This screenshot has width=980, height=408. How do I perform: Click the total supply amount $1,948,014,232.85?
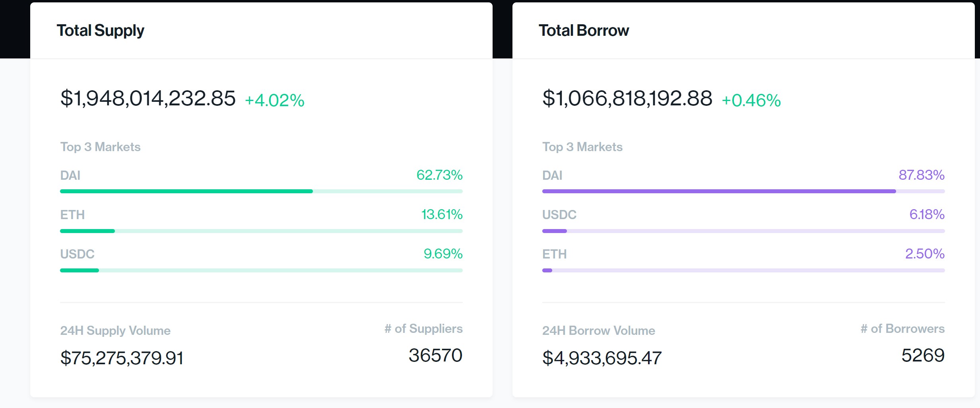tap(148, 98)
